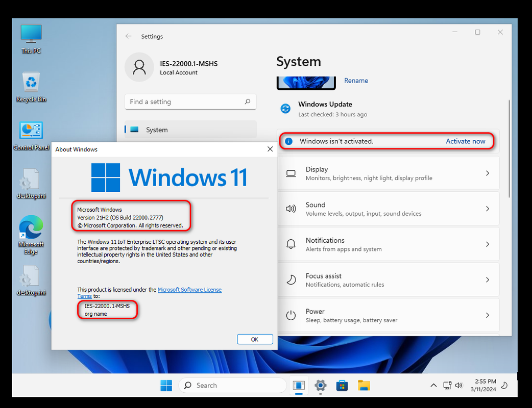Click the Notifications bell icon
This screenshot has width=532, height=408.
point(291,244)
